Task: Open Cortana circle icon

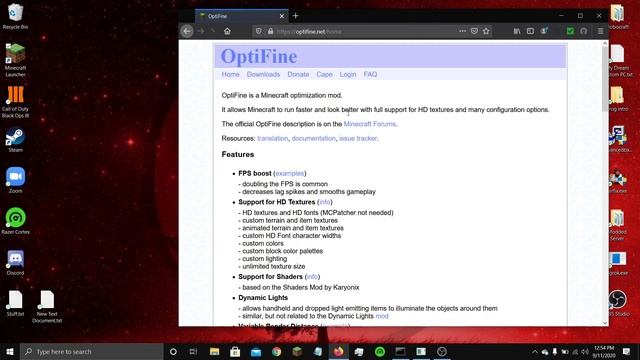Action: point(173,351)
